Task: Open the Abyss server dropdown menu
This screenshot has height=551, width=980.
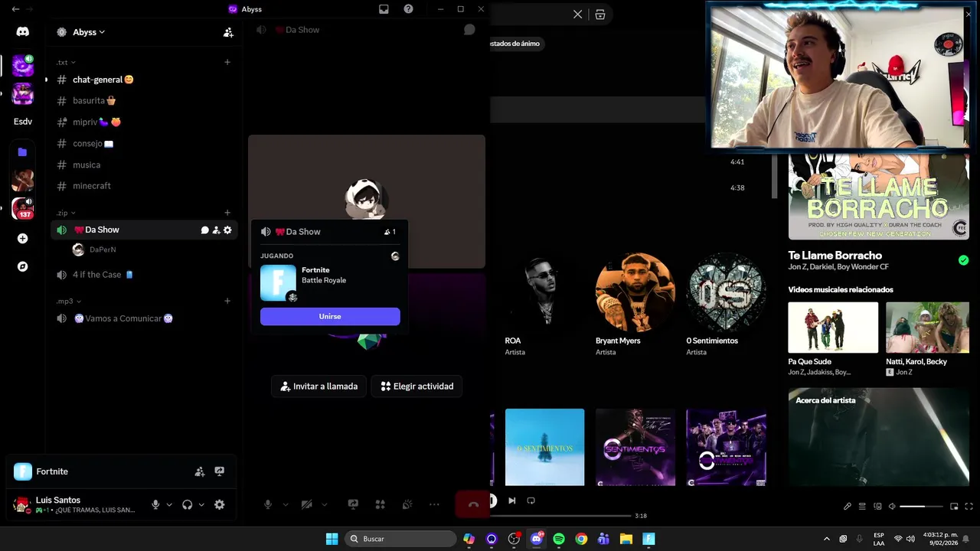Action: coord(89,32)
